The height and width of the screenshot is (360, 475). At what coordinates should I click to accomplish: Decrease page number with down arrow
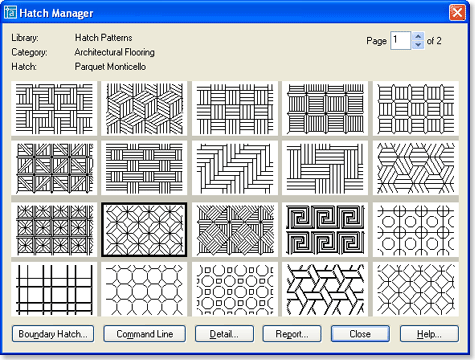418,45
